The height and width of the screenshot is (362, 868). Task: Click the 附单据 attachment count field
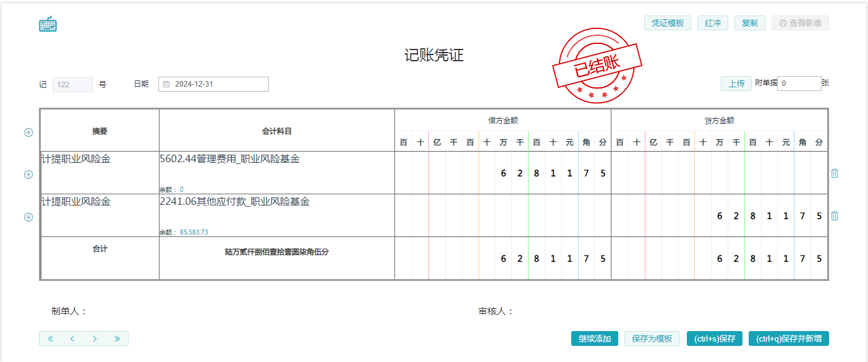798,84
